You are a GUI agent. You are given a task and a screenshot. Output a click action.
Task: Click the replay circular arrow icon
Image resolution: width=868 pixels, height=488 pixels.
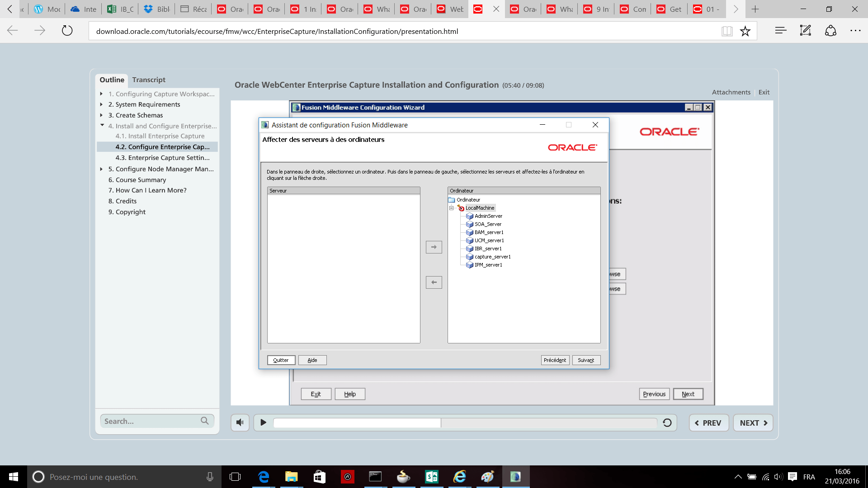click(667, 422)
